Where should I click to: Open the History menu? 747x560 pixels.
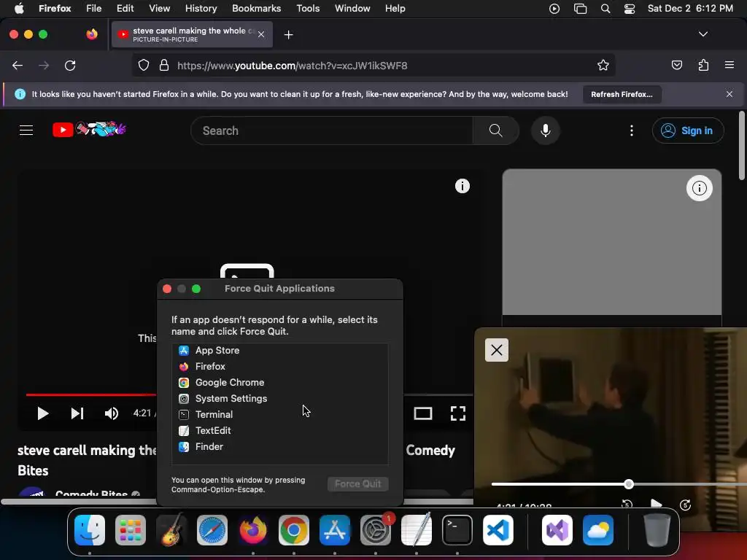coord(201,8)
